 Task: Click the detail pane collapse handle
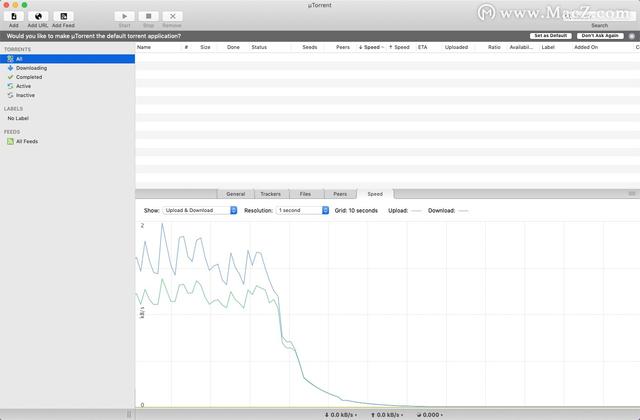click(x=632, y=193)
